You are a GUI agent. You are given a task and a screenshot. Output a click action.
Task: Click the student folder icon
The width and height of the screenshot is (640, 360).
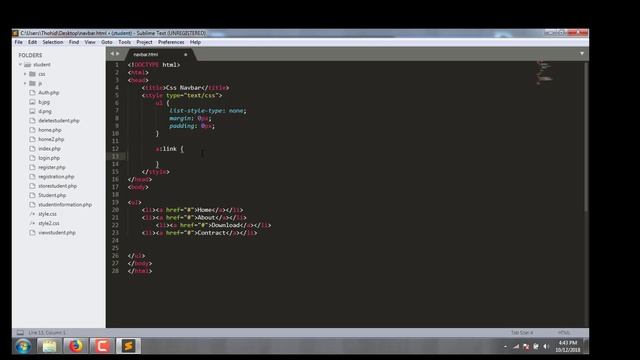pos(27,64)
